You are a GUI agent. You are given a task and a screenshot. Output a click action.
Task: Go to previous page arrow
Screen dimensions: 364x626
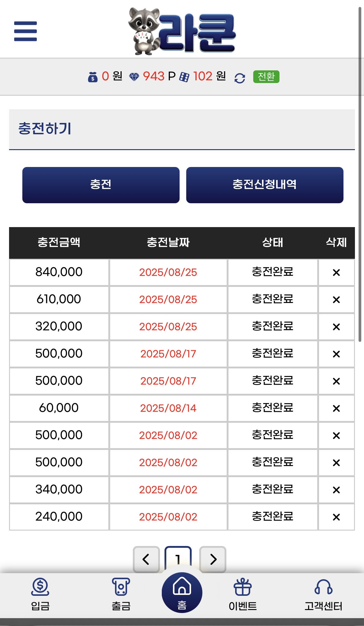point(146,559)
